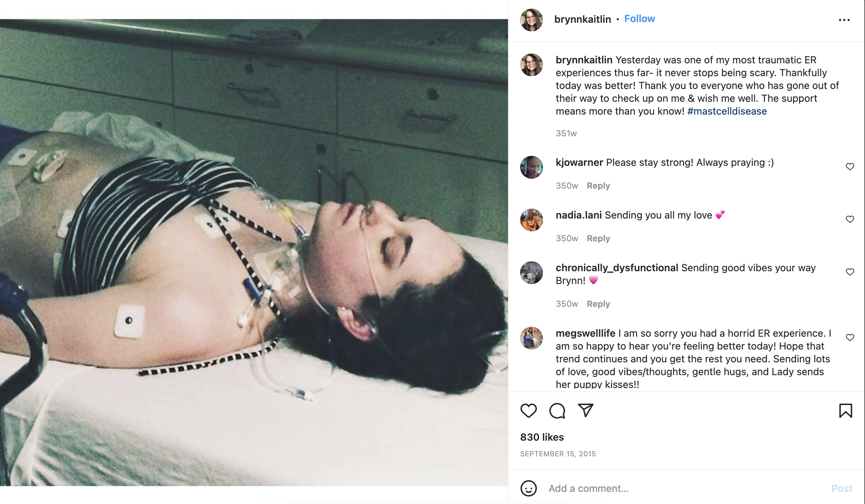
Task: Open megswelllife's profile avatar
Action: [x=531, y=338]
